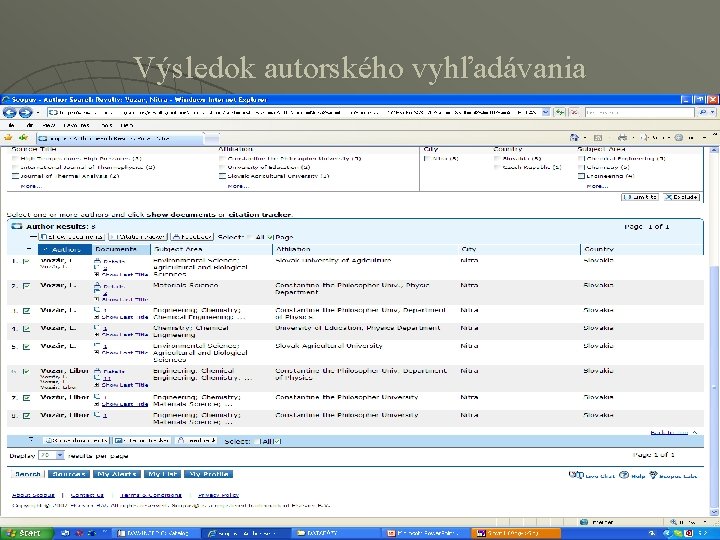Click the Back to top link
The height and width of the screenshot is (540, 720).
coord(669,433)
